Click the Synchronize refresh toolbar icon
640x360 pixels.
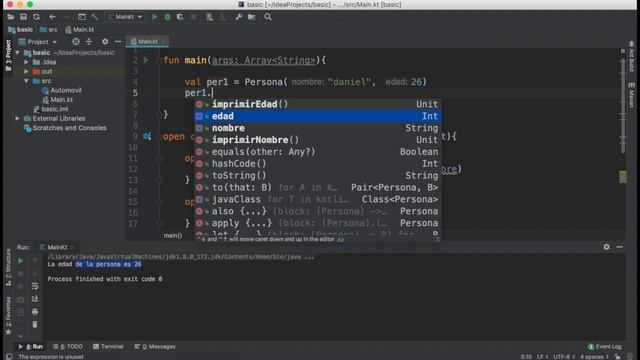click(x=36, y=17)
